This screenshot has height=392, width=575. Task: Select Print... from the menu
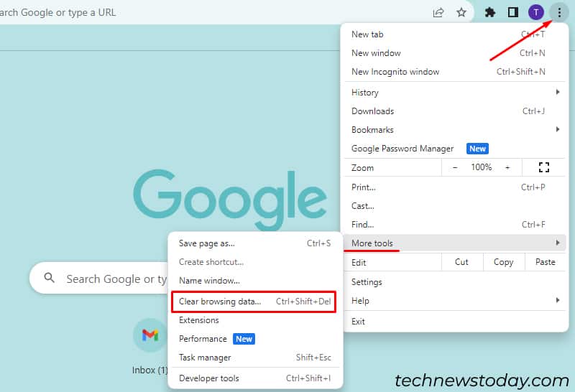click(455, 187)
